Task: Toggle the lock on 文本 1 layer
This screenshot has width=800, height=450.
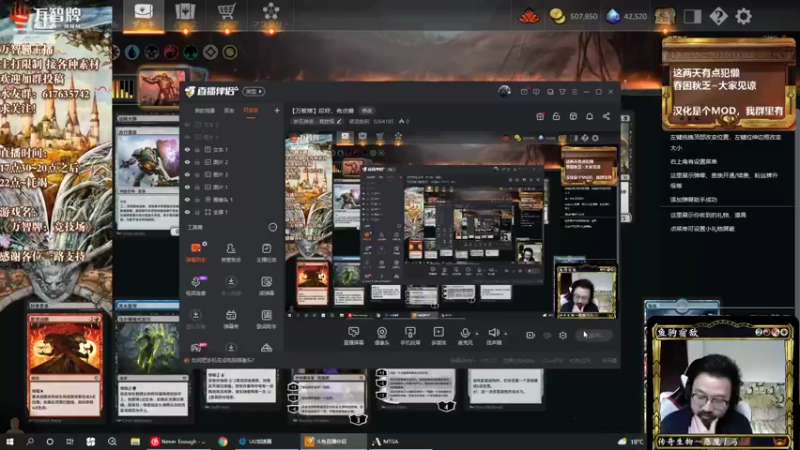Action: tap(197, 150)
